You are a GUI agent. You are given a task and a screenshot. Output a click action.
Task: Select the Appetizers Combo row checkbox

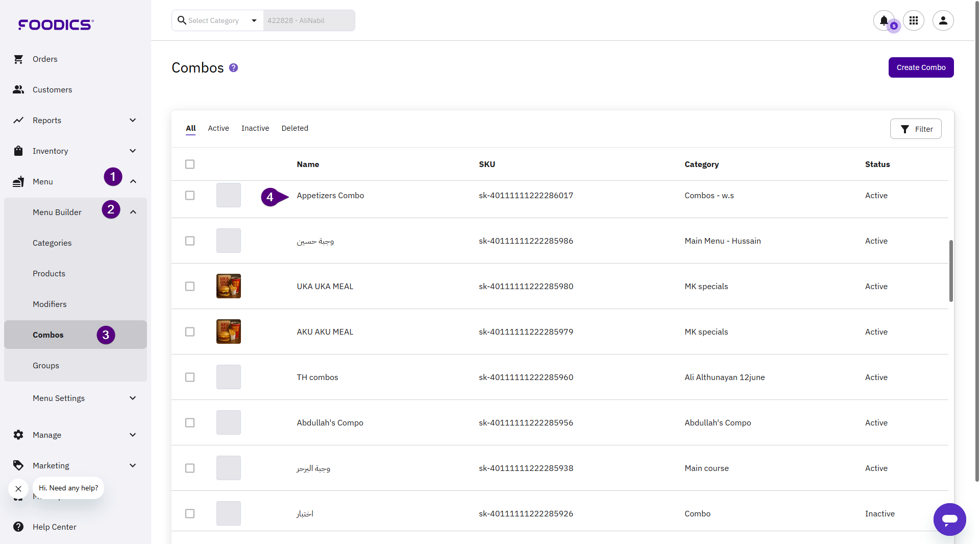point(190,196)
